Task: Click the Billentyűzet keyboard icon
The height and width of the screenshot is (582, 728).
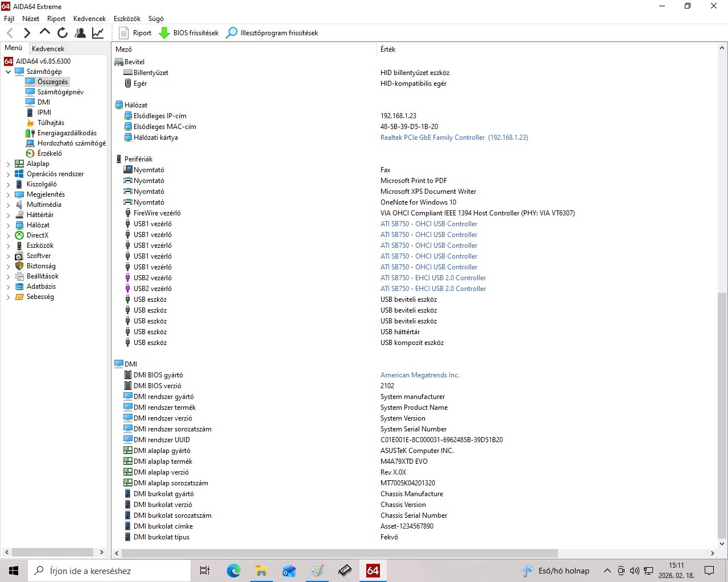Action: click(x=128, y=73)
